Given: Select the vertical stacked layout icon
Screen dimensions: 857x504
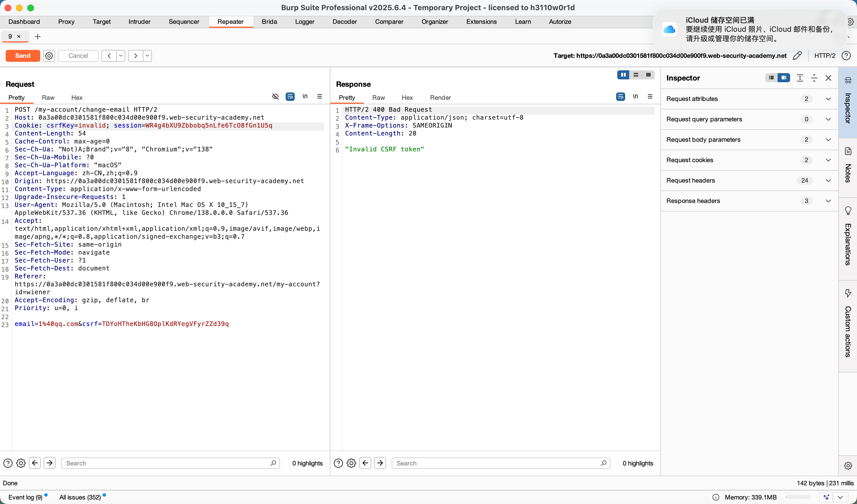Looking at the screenshot, I should tap(636, 75).
